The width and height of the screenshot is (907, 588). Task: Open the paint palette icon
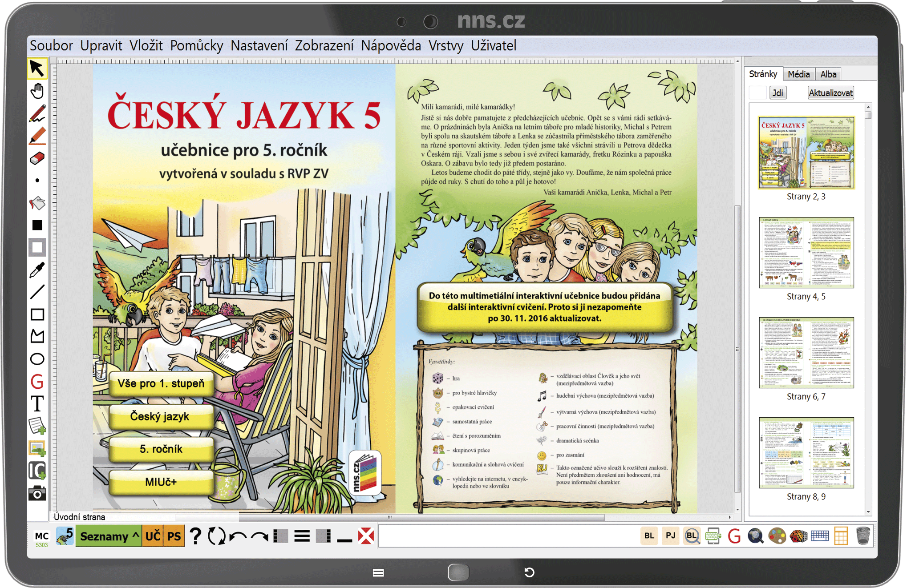[777, 536]
